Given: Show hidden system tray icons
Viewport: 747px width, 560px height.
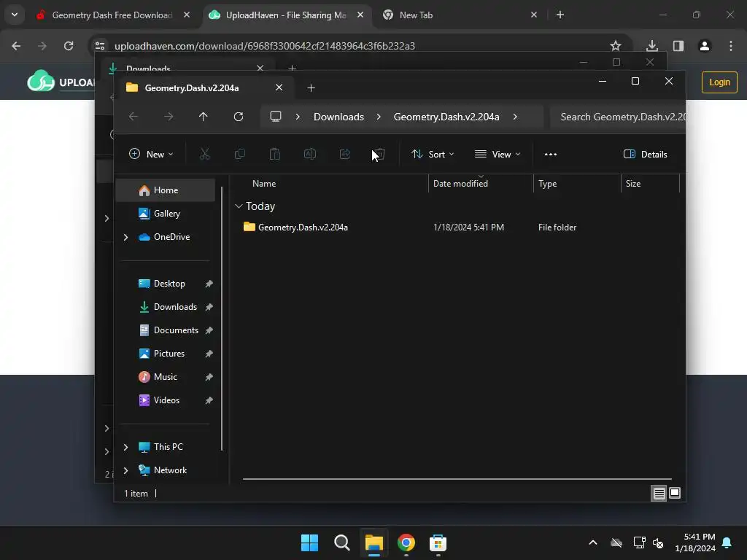Looking at the screenshot, I should pyautogui.click(x=592, y=542).
